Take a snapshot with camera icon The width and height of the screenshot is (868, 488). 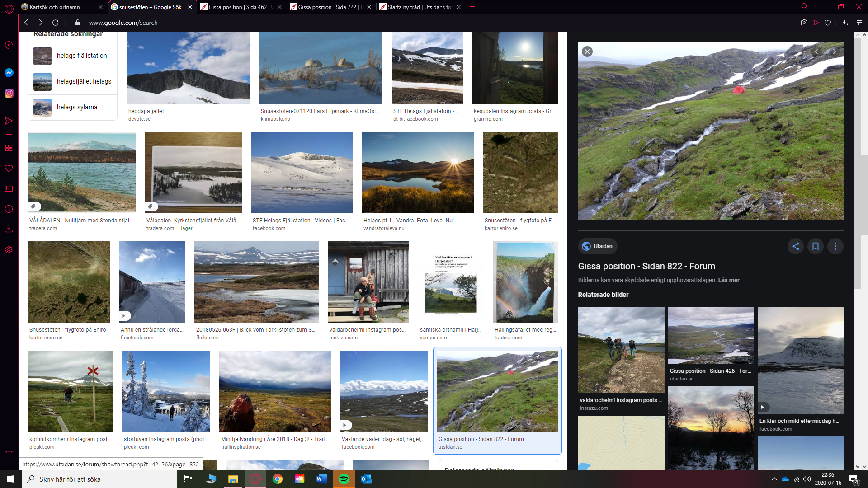tap(804, 23)
